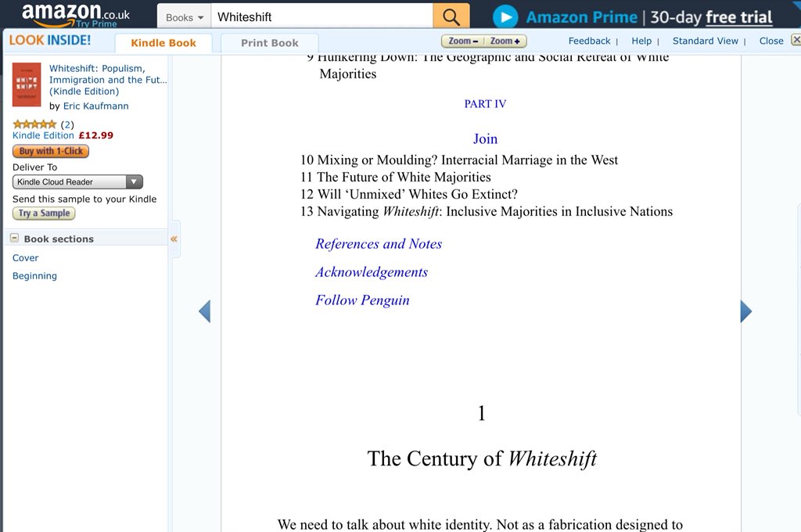This screenshot has width=801, height=532.
Task: Open References and Notes link
Action: [x=379, y=244]
